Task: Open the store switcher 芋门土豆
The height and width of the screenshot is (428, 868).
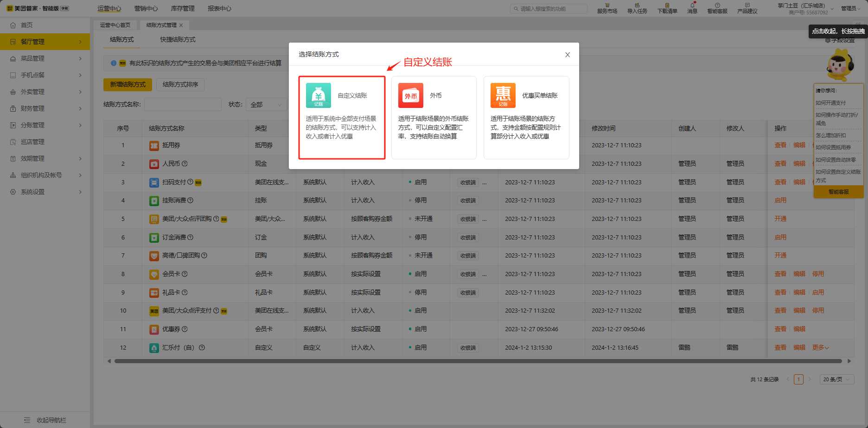Action: coord(804,8)
